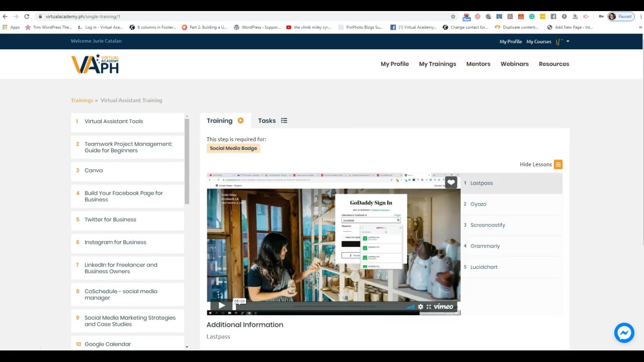The width and height of the screenshot is (644, 362).
Task: Click the browser address bar
Action: point(247,17)
